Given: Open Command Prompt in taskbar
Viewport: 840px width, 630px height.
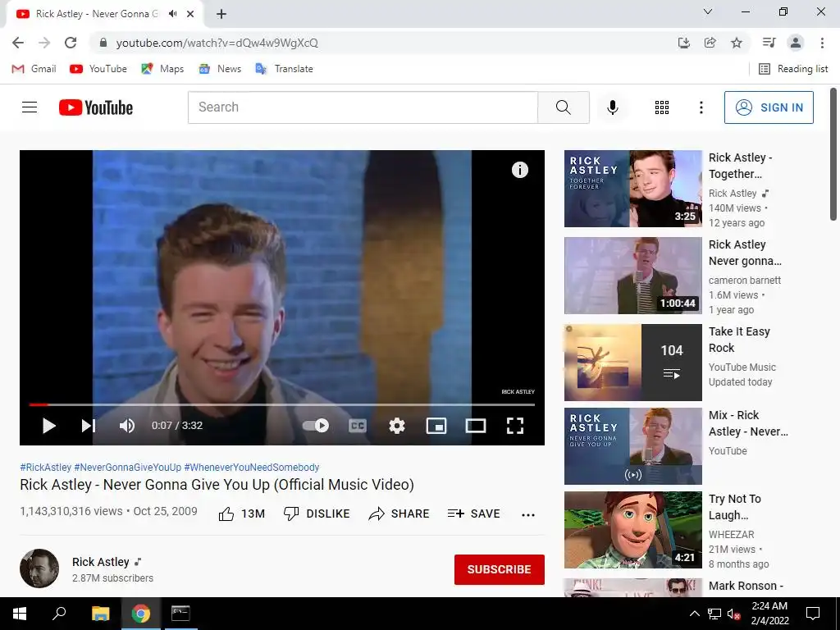Looking at the screenshot, I should pos(180,614).
